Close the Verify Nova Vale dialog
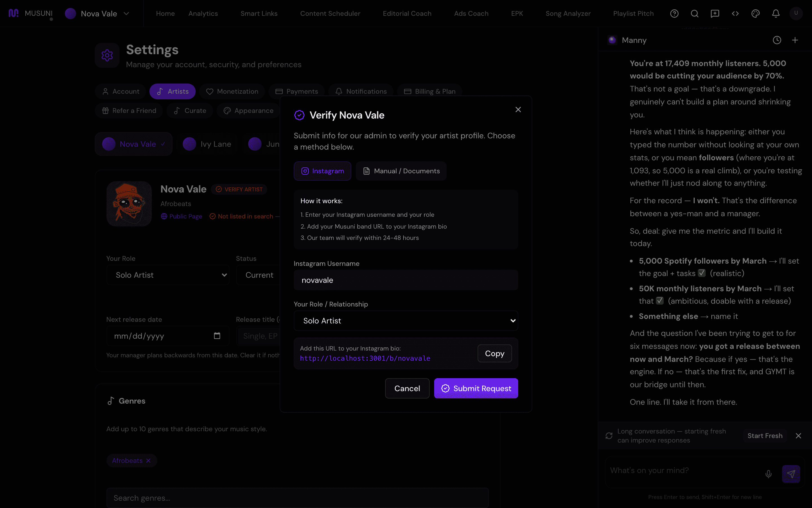 pos(518,110)
